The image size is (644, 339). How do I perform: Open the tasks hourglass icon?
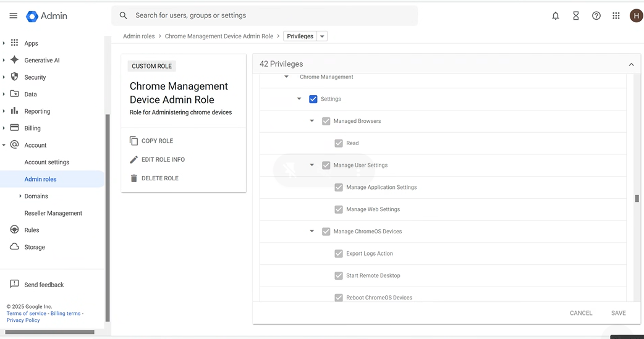(x=575, y=16)
